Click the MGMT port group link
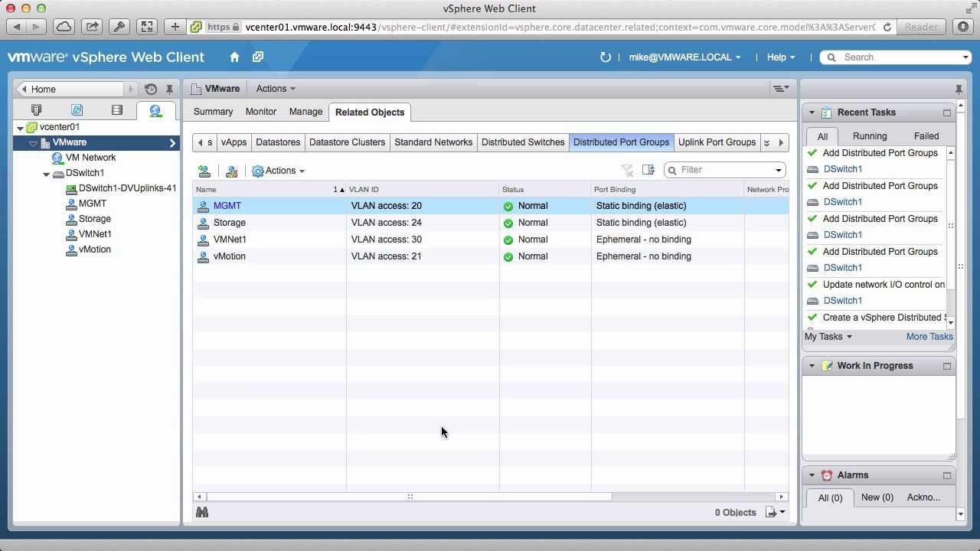The height and width of the screenshot is (551, 980). 227,206
